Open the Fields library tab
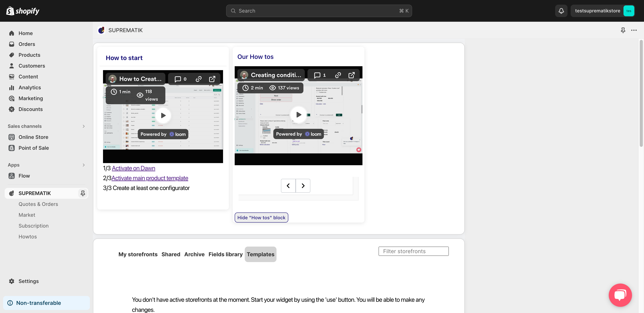Image resolution: width=644 pixels, height=313 pixels. pos(226,254)
